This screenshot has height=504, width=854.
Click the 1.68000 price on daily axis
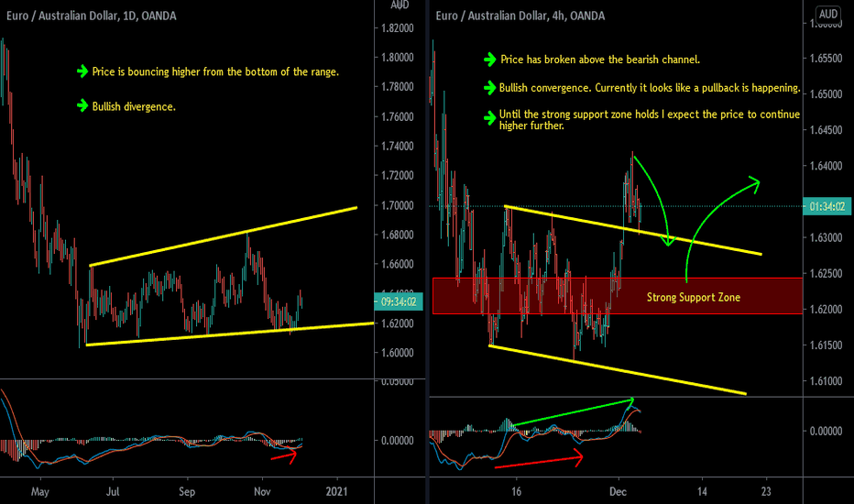[x=397, y=235]
